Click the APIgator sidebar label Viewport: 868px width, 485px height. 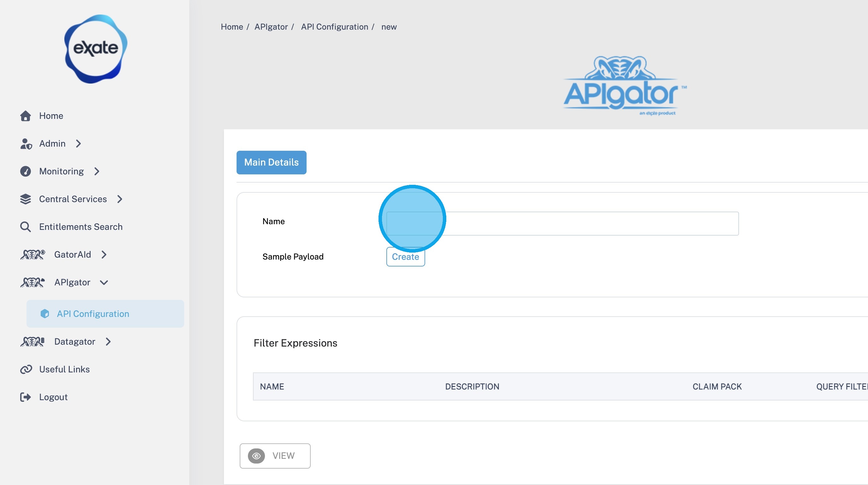(72, 283)
